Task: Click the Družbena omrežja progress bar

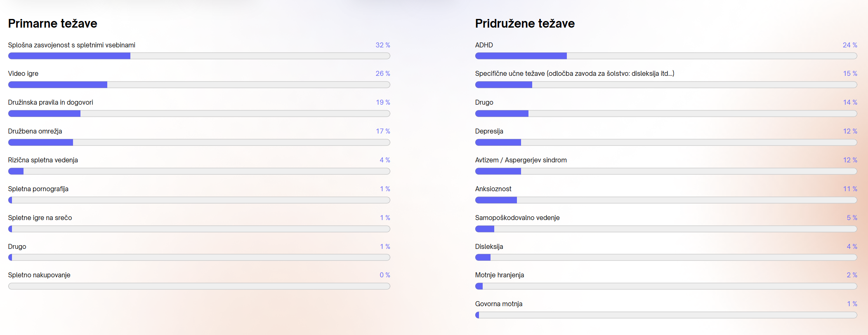Action: (x=199, y=143)
